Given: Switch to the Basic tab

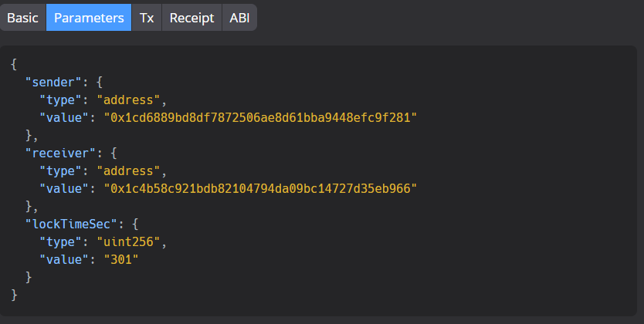Looking at the screenshot, I should (22, 18).
